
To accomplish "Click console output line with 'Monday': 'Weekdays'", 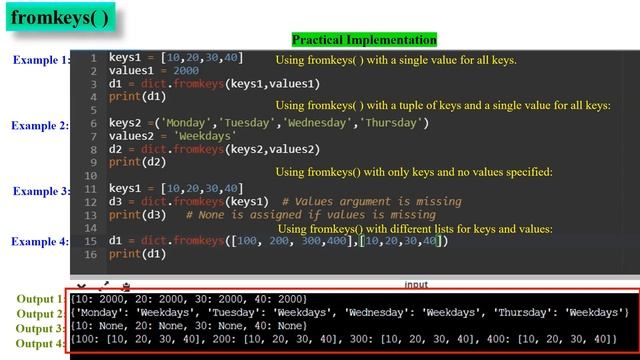I will coord(350,313).
